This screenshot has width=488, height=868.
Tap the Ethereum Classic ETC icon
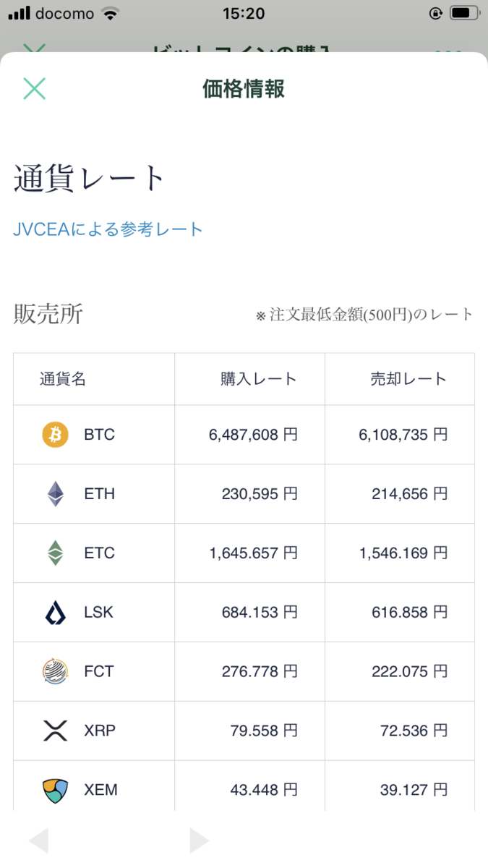coord(55,553)
